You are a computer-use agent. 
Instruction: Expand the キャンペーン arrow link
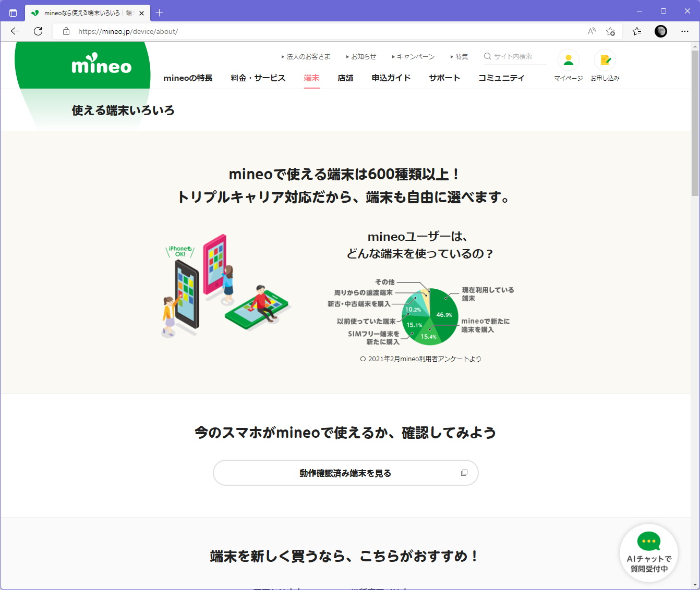tap(414, 56)
